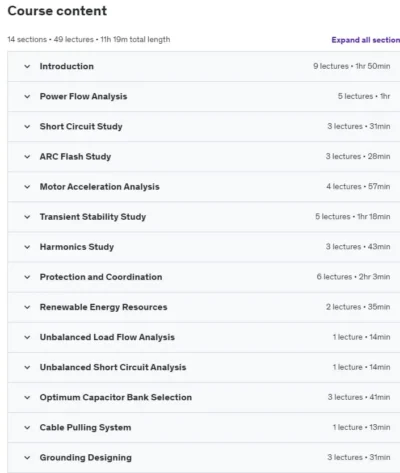This screenshot has width=400, height=473.
Task: Select Protection and Coordination 6 lectures info
Action: [x=353, y=277]
